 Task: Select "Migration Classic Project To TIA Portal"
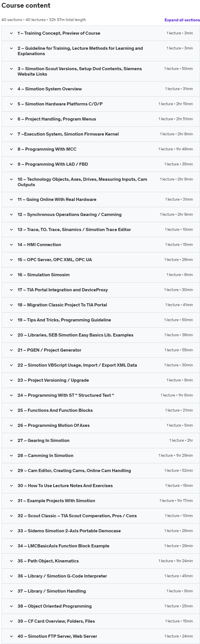coord(62,305)
